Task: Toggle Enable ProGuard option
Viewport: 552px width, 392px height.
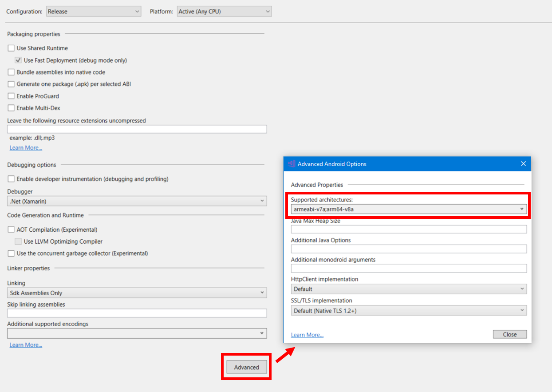Action: coord(11,96)
